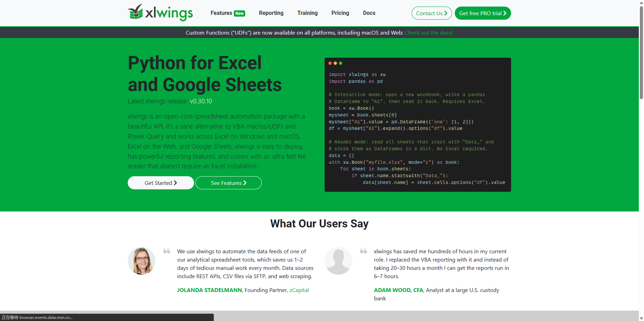Click the 'Latest xlwings release:' label
Viewport: 644px width, 321px height.
158,101
